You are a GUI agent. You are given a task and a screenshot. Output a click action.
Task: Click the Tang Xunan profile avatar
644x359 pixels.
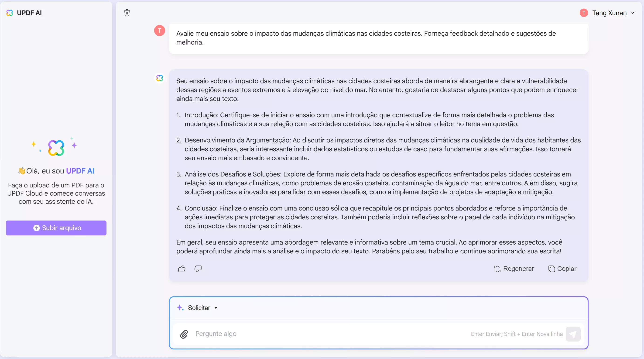(583, 13)
